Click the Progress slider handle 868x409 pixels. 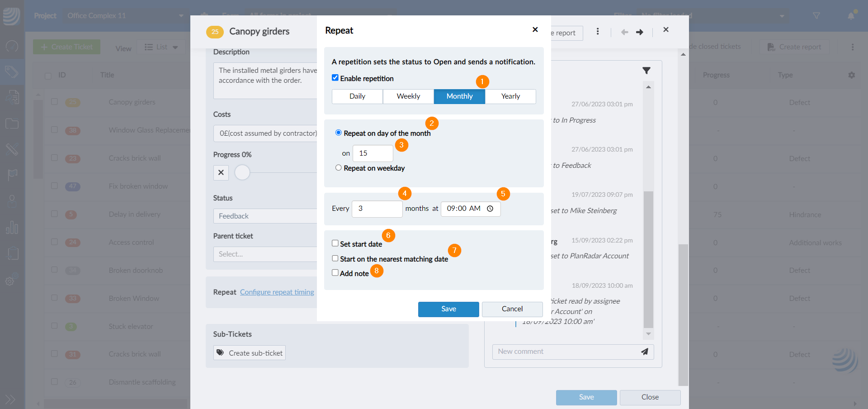[242, 172]
